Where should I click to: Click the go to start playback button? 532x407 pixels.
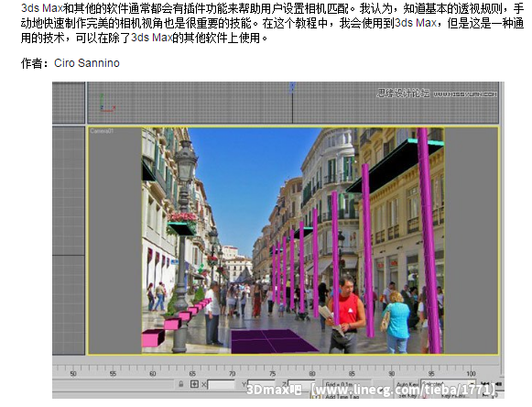[x=485, y=384]
